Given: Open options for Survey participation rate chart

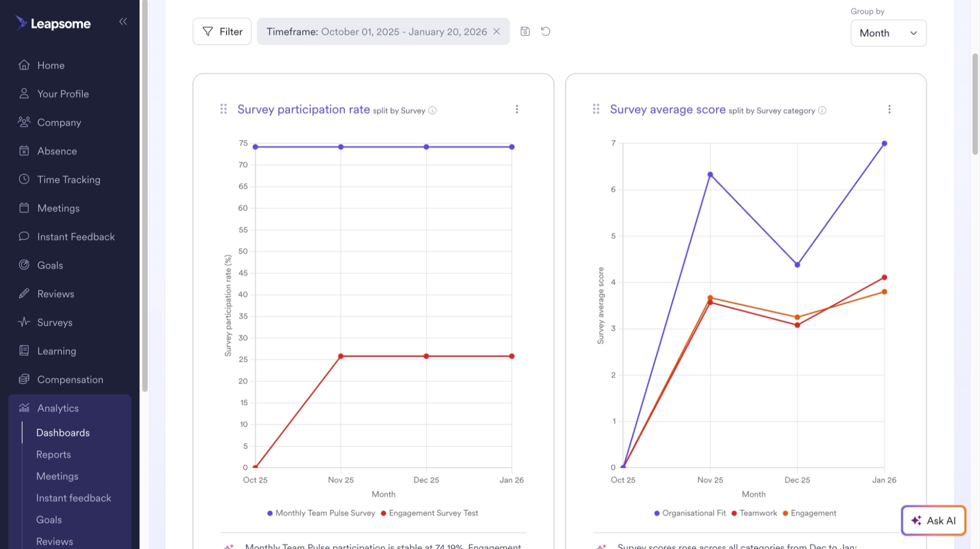Looking at the screenshot, I should 517,109.
